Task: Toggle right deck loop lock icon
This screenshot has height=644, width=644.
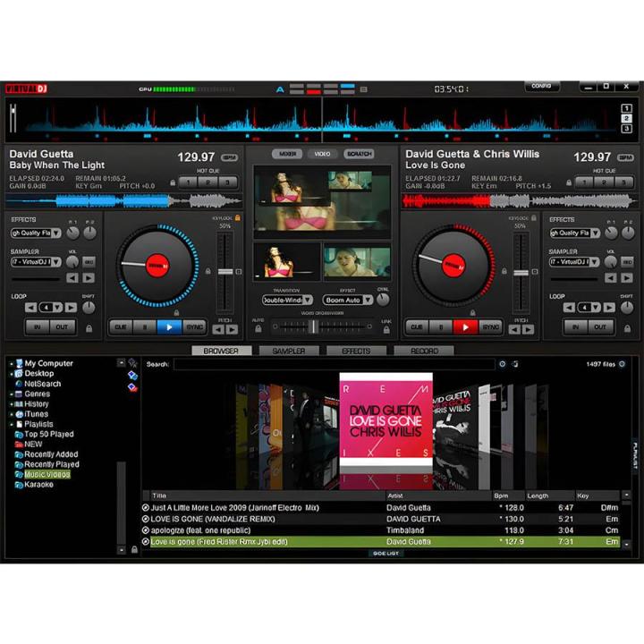Action: click(627, 328)
